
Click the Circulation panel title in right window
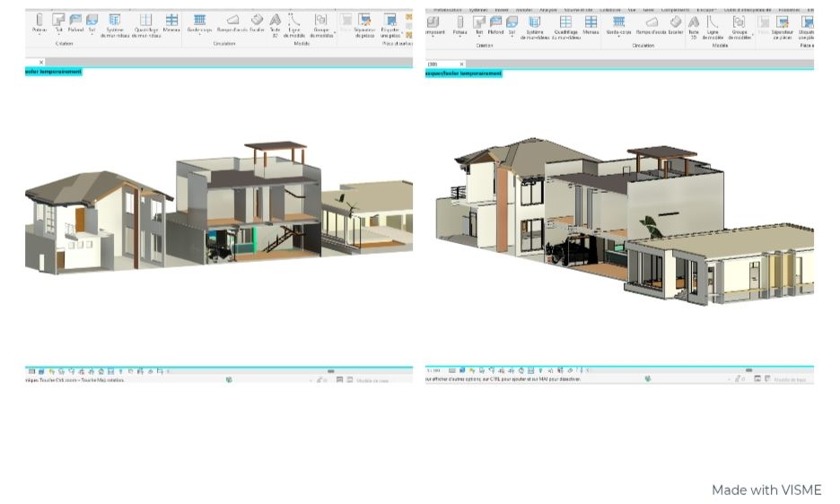click(x=643, y=46)
